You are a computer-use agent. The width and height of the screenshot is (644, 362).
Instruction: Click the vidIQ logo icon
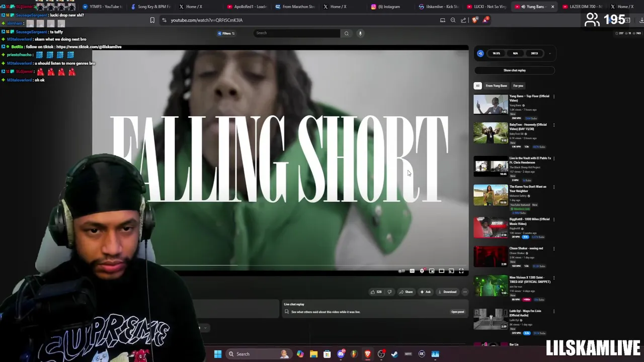click(480, 53)
